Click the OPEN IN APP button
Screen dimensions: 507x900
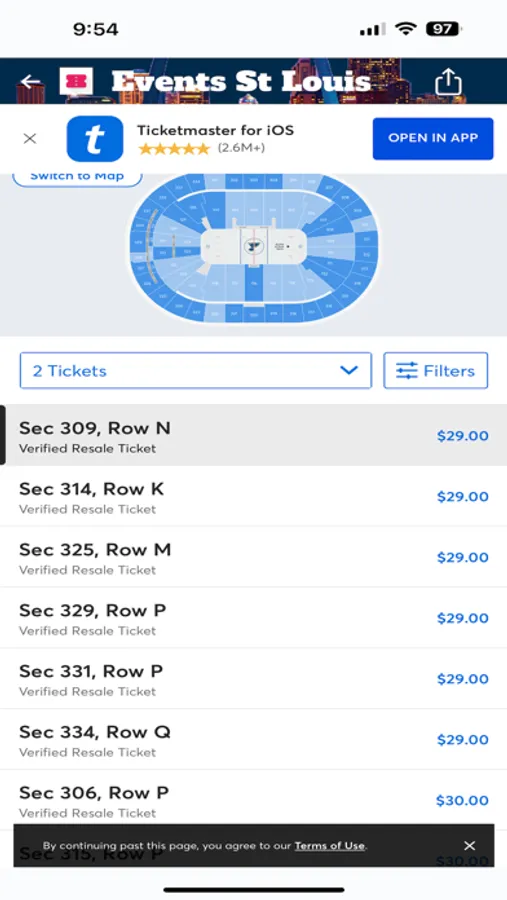(x=433, y=138)
